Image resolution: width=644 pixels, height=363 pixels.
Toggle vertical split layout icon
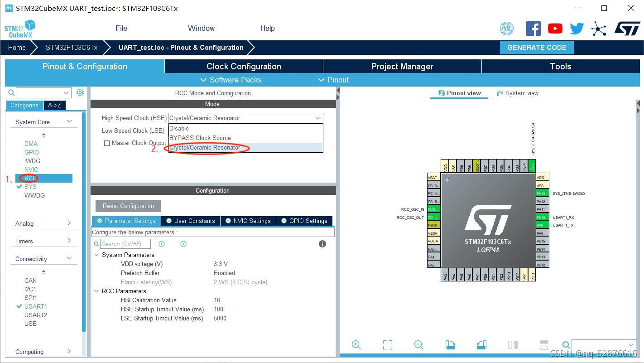513,345
